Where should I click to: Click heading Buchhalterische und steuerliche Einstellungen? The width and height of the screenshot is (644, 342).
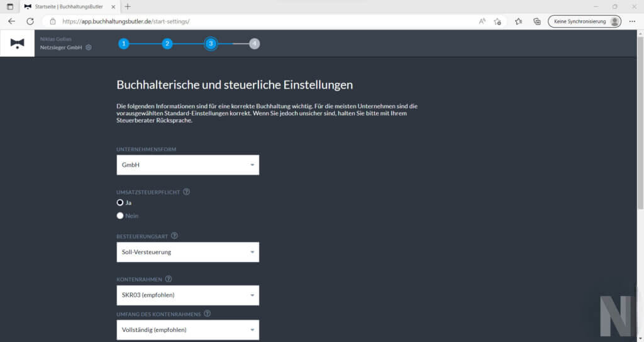[235, 85]
